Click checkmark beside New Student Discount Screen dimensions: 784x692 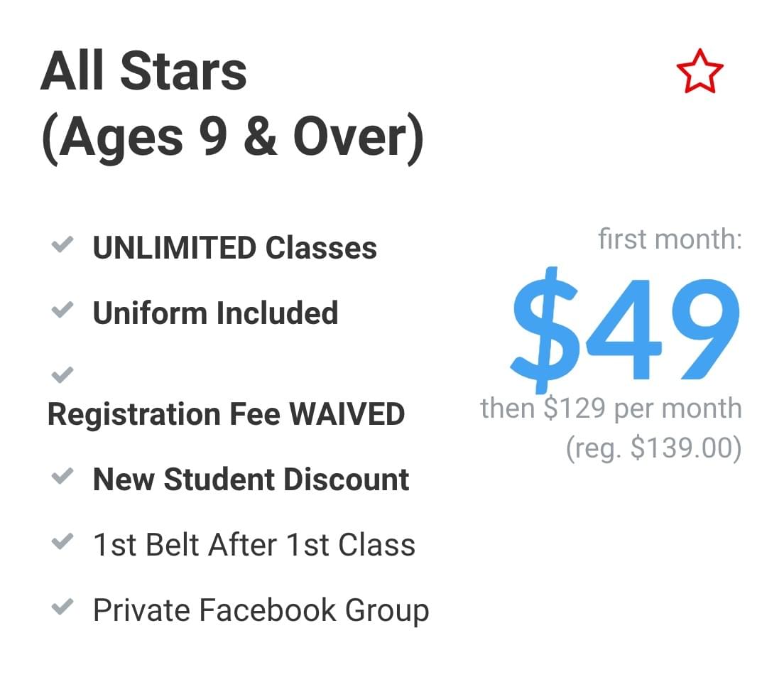(62, 476)
